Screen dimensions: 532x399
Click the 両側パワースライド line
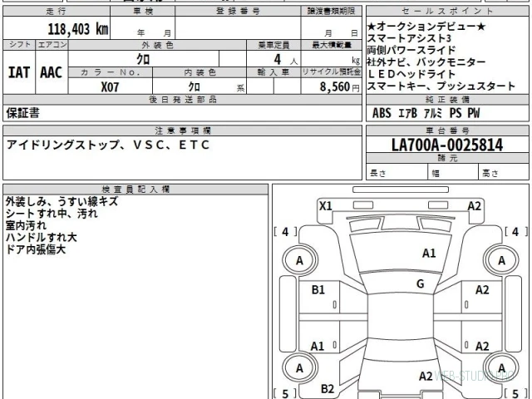[x=411, y=50]
